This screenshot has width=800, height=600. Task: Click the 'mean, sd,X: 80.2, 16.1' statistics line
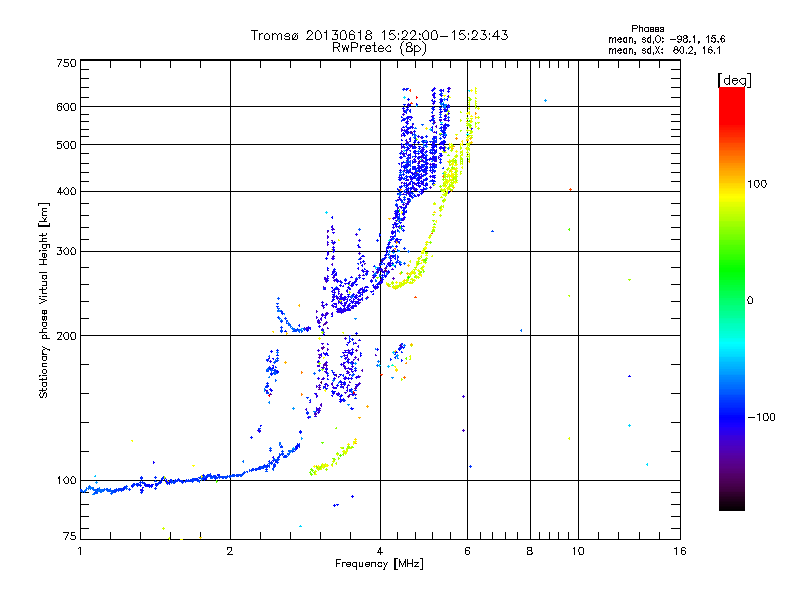point(664,50)
